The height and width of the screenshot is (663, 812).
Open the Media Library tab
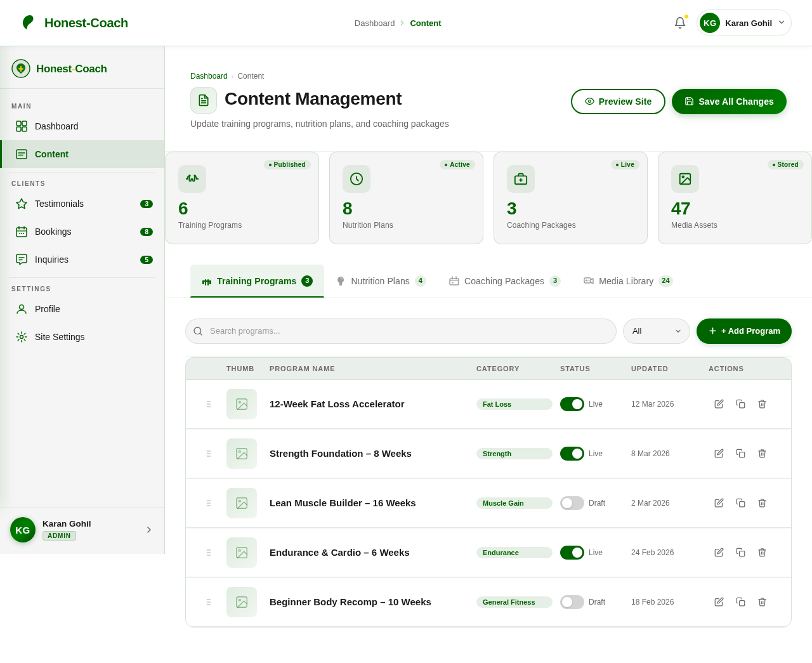627,281
